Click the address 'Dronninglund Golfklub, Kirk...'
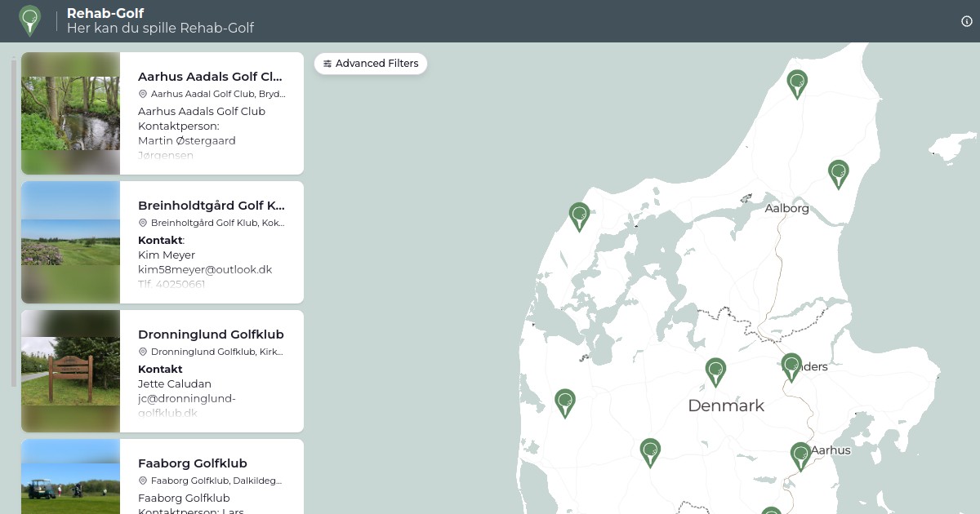The height and width of the screenshot is (514, 980). point(217,352)
